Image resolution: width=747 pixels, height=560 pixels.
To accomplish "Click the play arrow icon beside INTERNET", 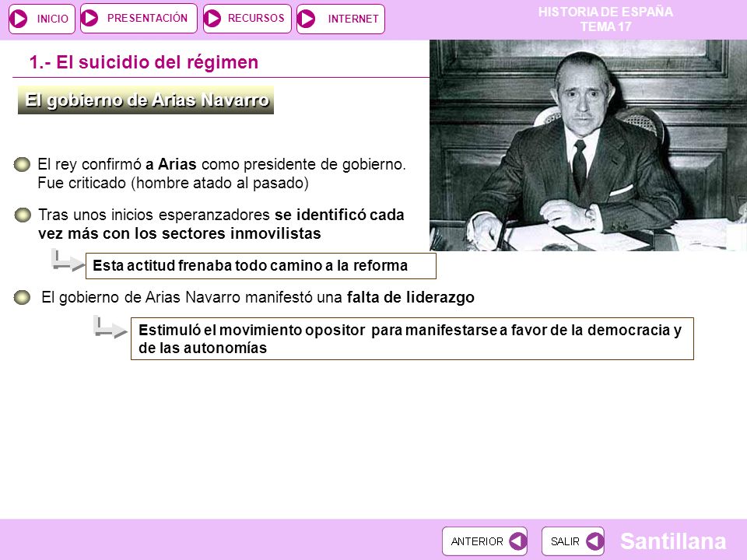I will tap(306, 19).
